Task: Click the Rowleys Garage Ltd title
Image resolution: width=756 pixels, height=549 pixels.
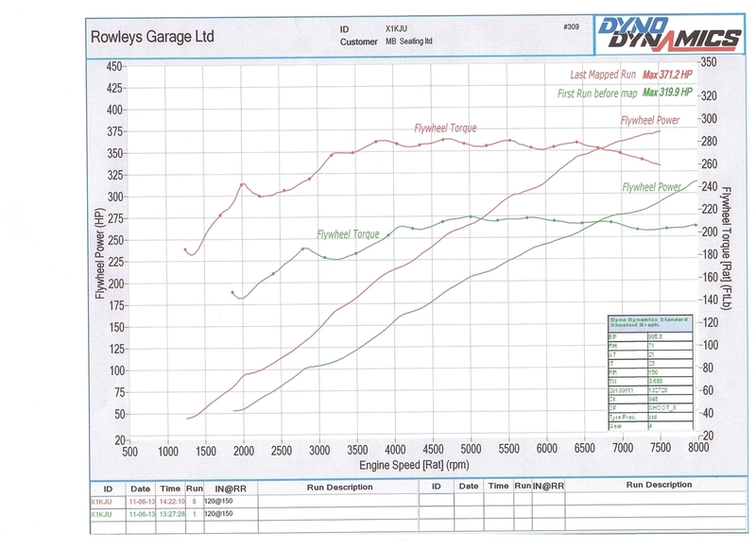Action: (x=152, y=37)
